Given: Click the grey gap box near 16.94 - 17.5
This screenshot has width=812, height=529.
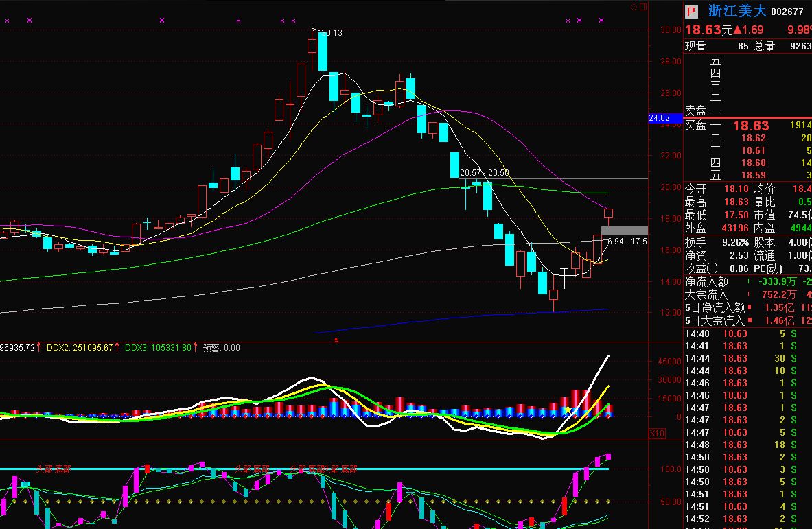Looking at the screenshot, I should 624,231.
